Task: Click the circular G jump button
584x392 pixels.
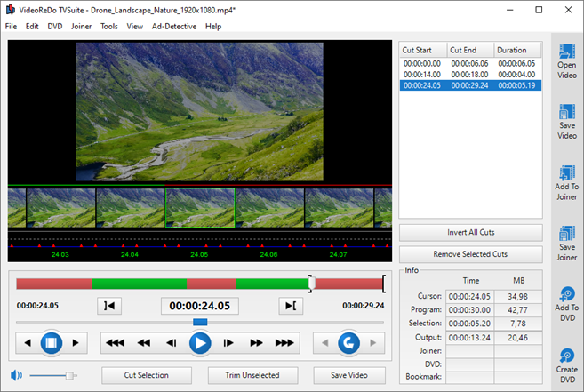Action: (348, 343)
